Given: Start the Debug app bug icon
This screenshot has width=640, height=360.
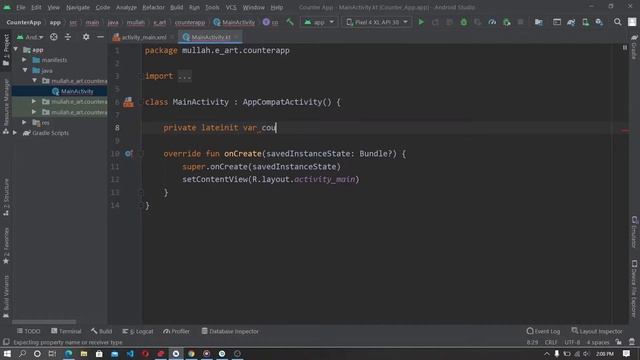Looking at the screenshot, I should pyautogui.click(x=463, y=22).
